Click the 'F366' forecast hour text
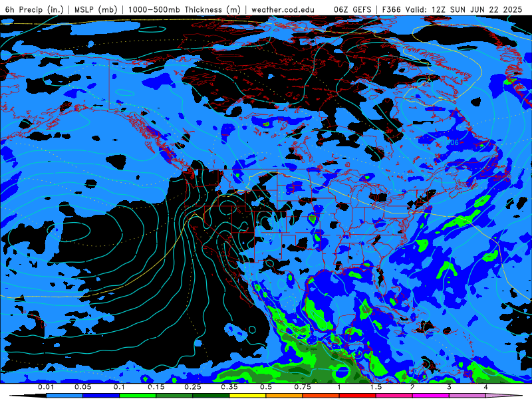 pos(392,9)
